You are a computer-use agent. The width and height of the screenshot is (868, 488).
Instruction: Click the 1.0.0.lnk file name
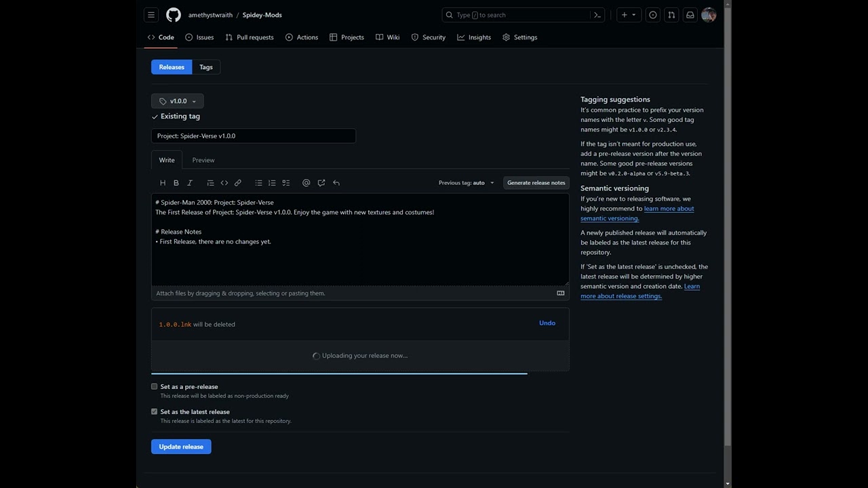click(x=175, y=325)
